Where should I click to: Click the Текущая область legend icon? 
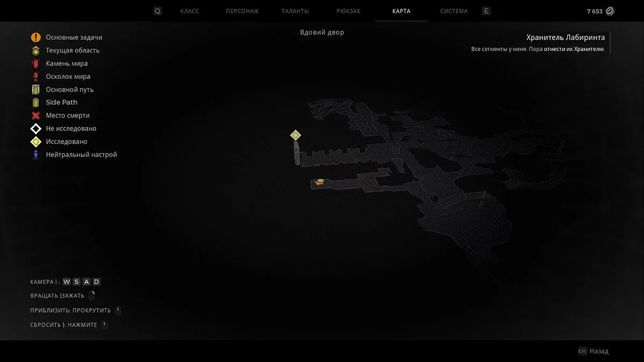tap(36, 50)
